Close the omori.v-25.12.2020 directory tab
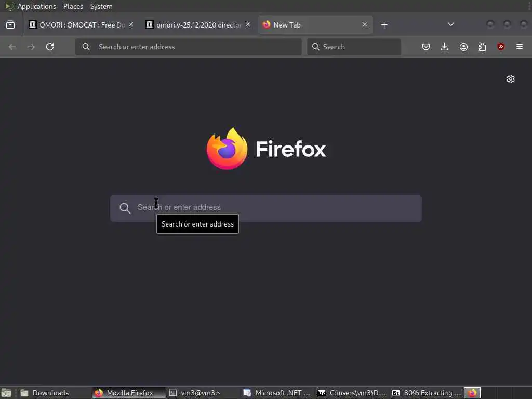 (x=248, y=25)
